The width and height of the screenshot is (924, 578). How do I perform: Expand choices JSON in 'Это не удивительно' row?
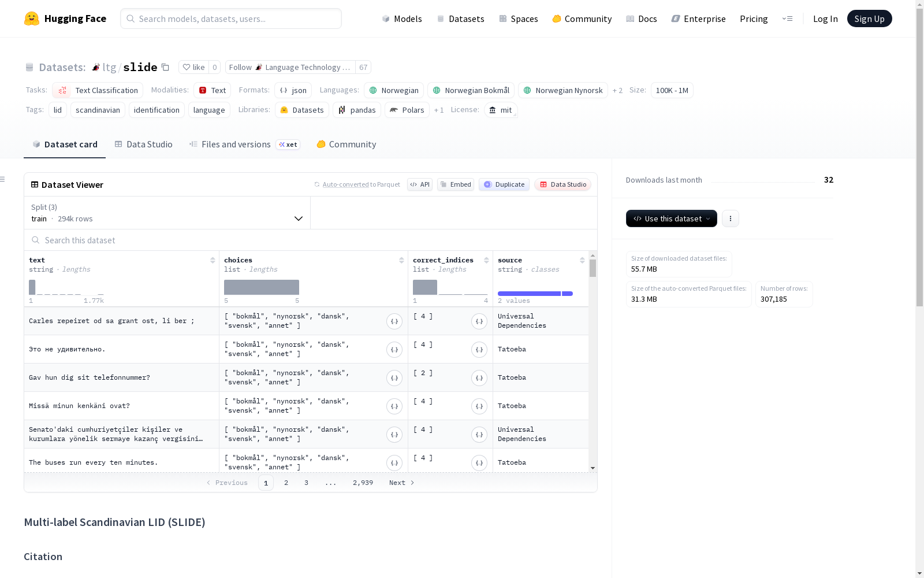(394, 350)
